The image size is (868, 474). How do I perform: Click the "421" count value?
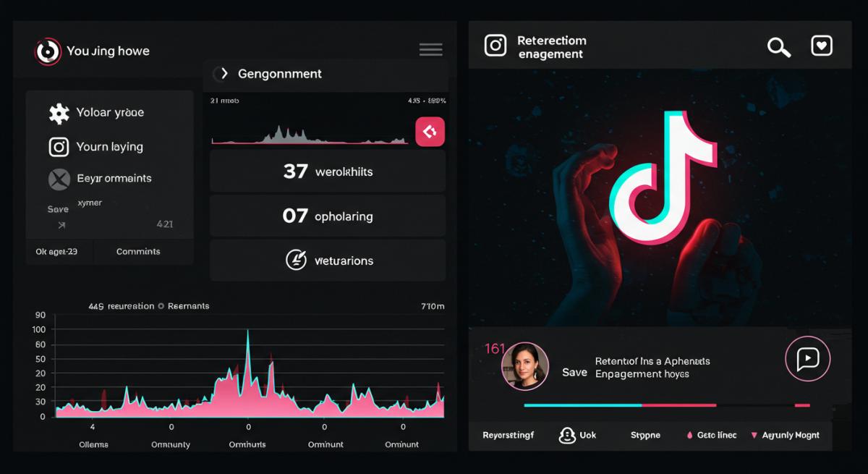[165, 224]
